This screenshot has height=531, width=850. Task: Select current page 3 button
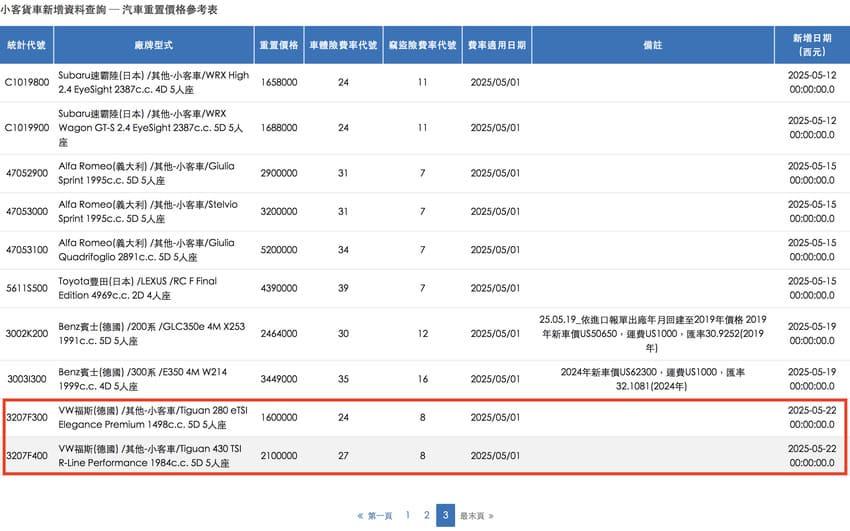[x=445, y=515]
